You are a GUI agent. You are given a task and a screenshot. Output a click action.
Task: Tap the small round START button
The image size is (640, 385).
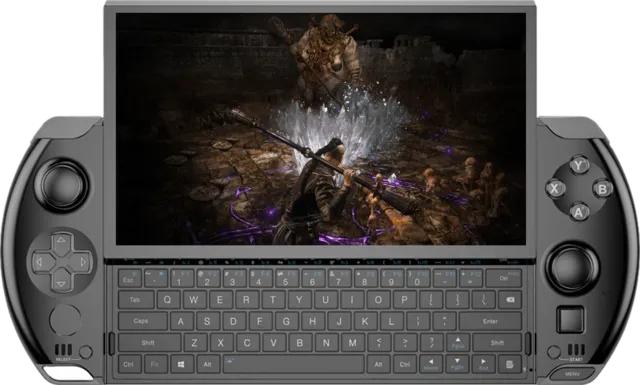[554, 352]
